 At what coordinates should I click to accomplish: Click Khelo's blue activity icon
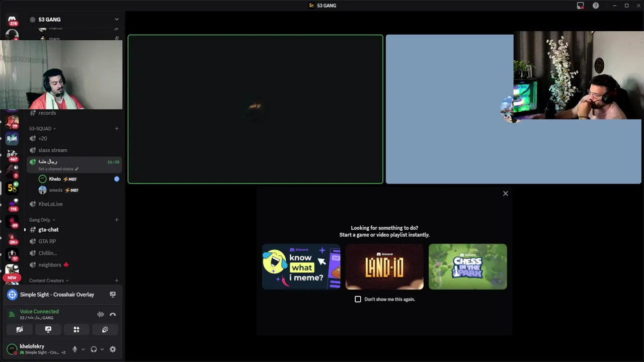click(117, 179)
